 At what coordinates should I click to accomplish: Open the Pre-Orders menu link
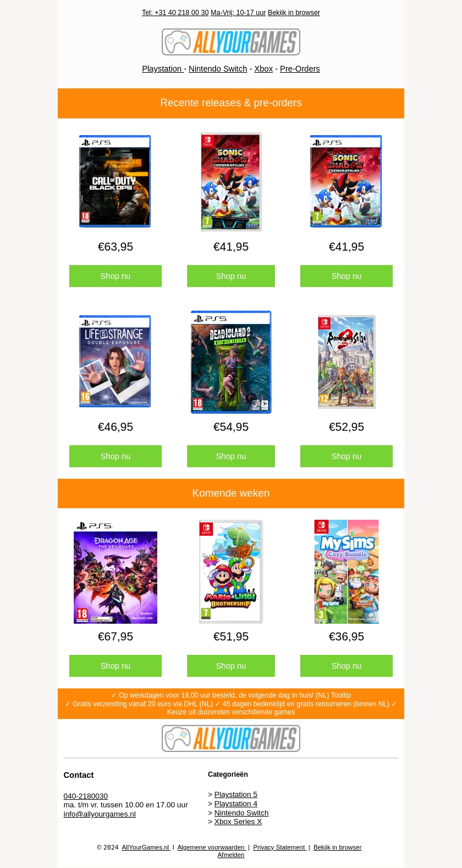300,69
